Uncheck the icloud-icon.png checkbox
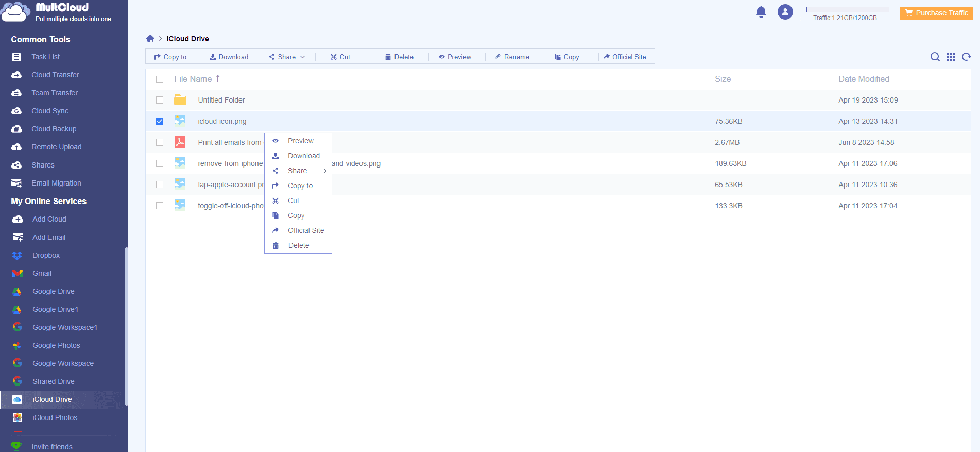 coord(160,121)
